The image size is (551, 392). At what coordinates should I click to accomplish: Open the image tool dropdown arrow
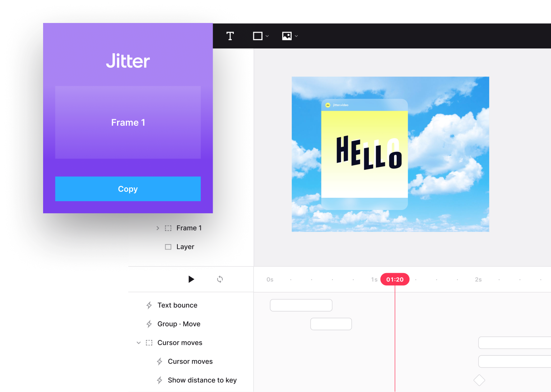coord(296,36)
